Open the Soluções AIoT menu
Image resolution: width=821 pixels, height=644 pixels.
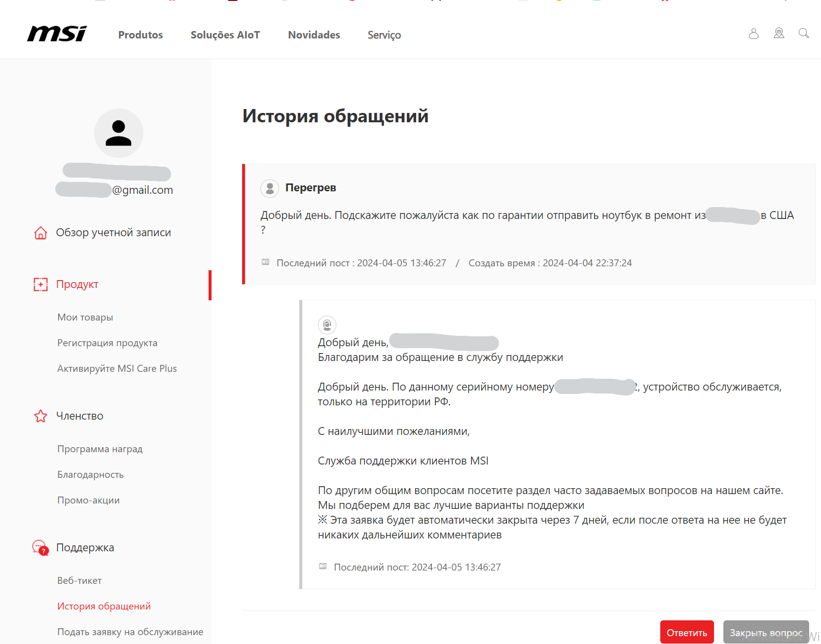click(x=225, y=35)
